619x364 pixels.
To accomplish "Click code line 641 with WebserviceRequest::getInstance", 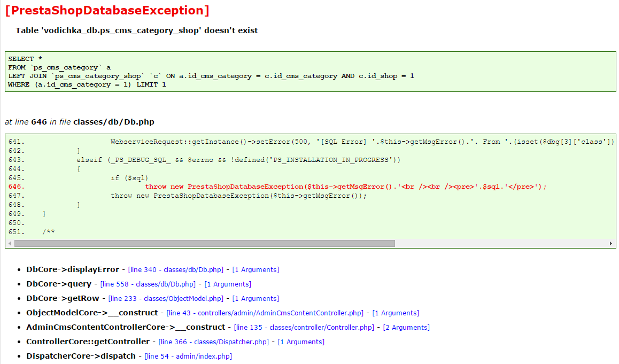I will click(311, 142).
